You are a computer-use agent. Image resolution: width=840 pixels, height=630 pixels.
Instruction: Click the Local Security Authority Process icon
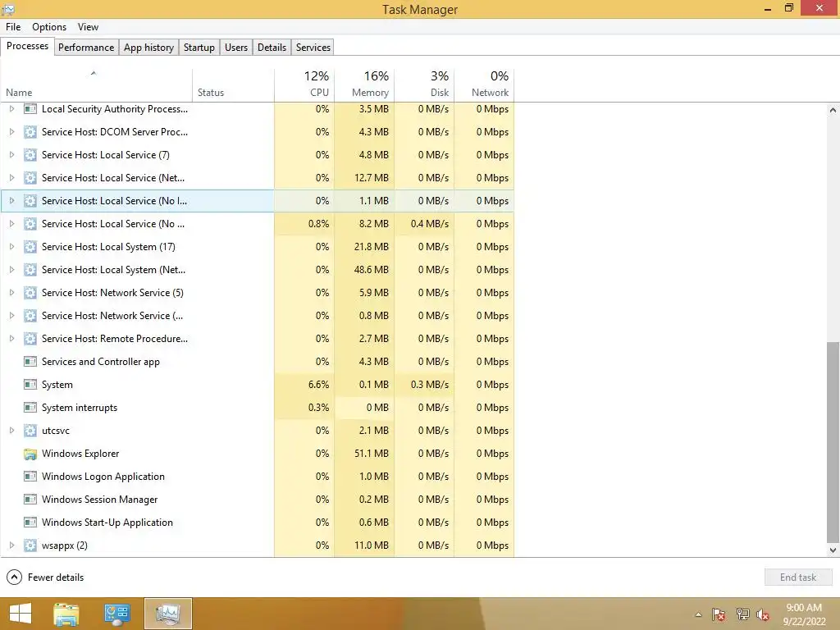pos(30,109)
